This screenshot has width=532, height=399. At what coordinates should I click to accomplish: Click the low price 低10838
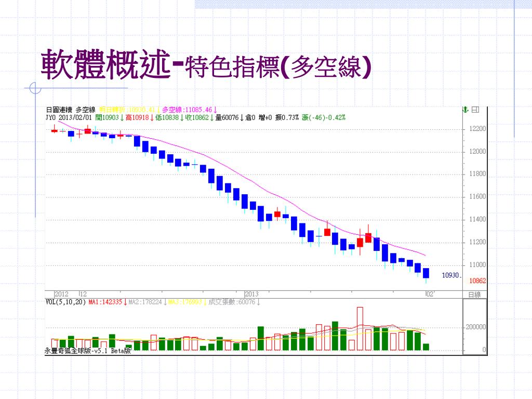(x=167, y=118)
